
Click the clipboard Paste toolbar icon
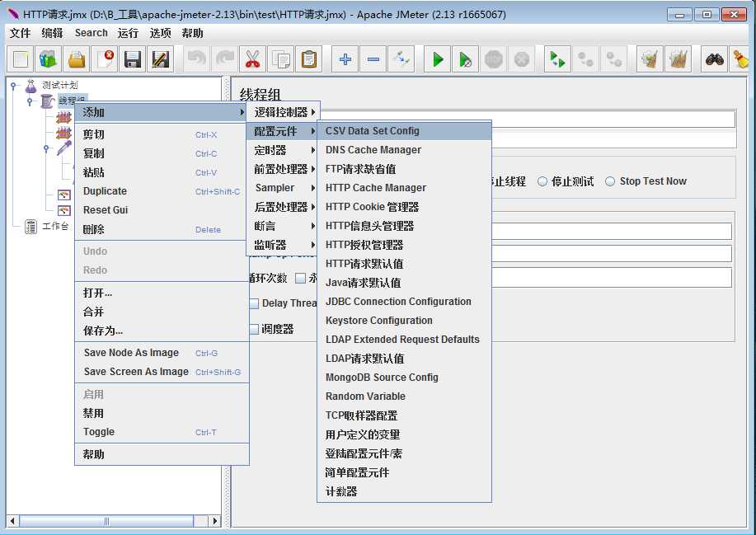tap(309, 59)
